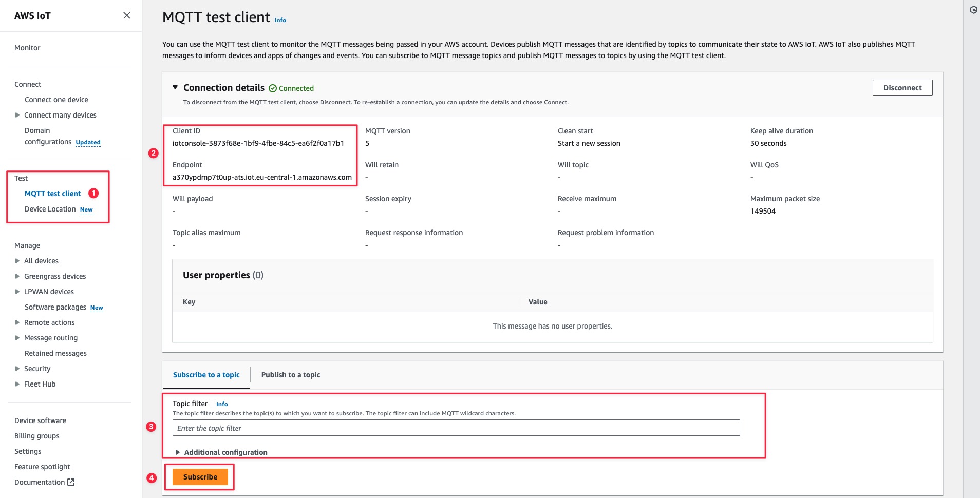Switch to Publish to a topic tab
Screen dimensions: 980x498
pos(290,375)
